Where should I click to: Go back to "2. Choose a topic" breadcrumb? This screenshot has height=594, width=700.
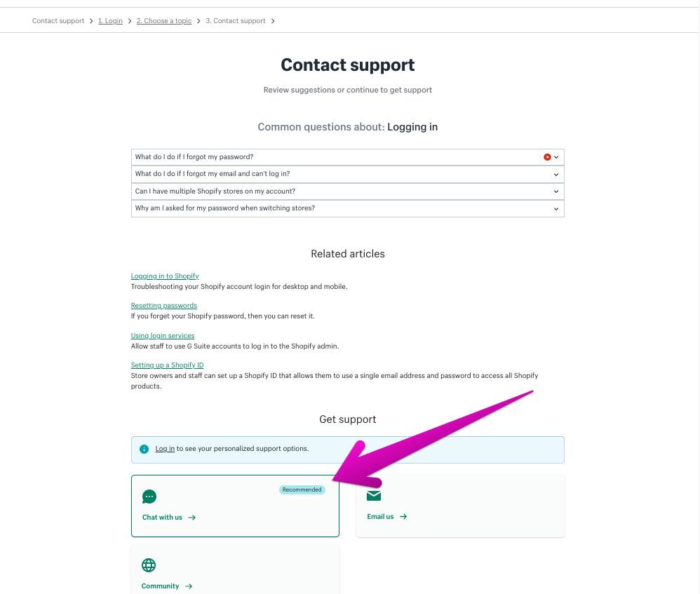pyautogui.click(x=164, y=21)
